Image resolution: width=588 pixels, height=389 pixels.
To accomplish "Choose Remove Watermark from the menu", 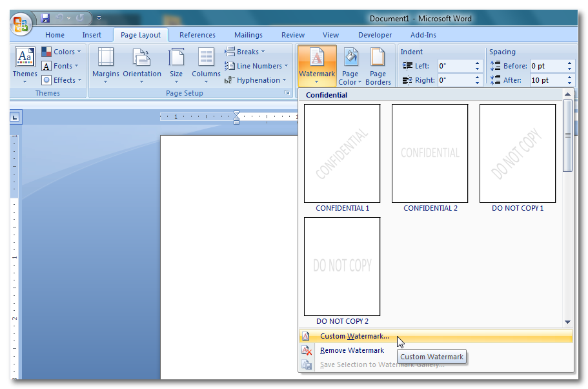I will 352,350.
